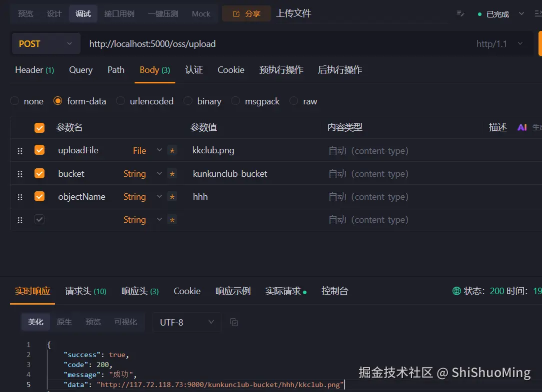Open the 接口用例 tab
542x392 pixels.
click(119, 14)
